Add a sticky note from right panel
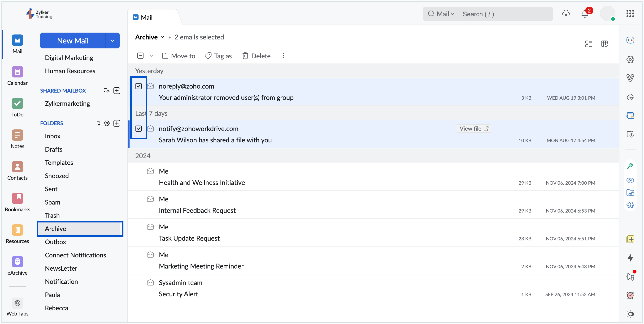The height and width of the screenshot is (324, 644). [630, 239]
